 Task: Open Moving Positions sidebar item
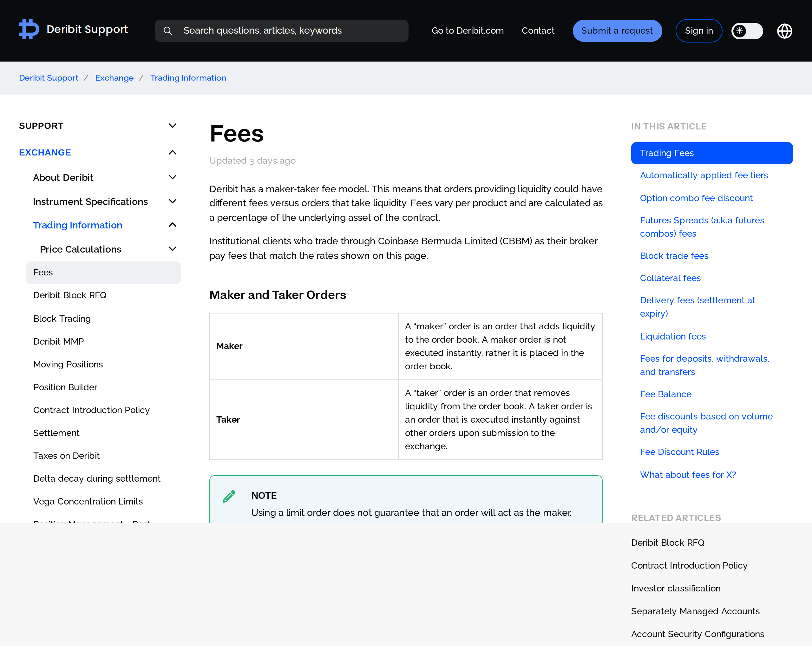point(68,365)
